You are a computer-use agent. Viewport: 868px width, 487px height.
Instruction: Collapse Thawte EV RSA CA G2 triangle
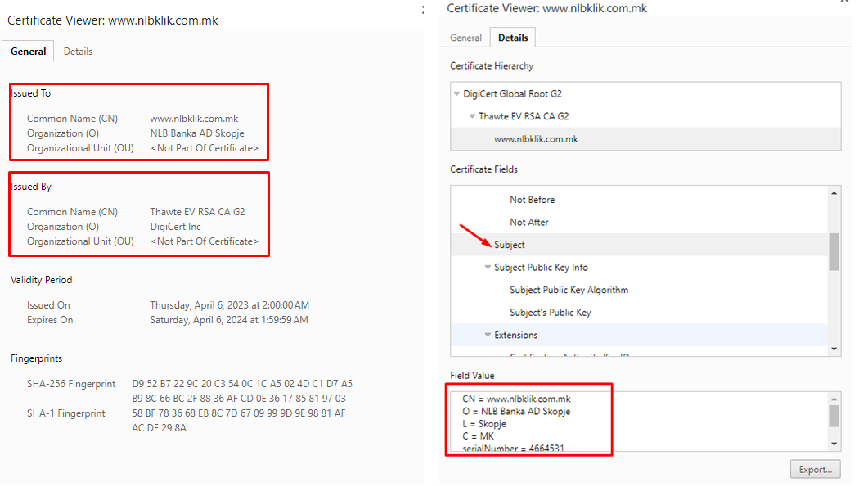click(x=472, y=116)
